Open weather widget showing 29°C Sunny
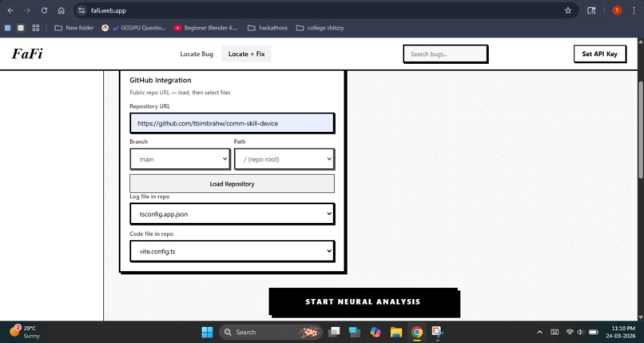 click(26, 332)
